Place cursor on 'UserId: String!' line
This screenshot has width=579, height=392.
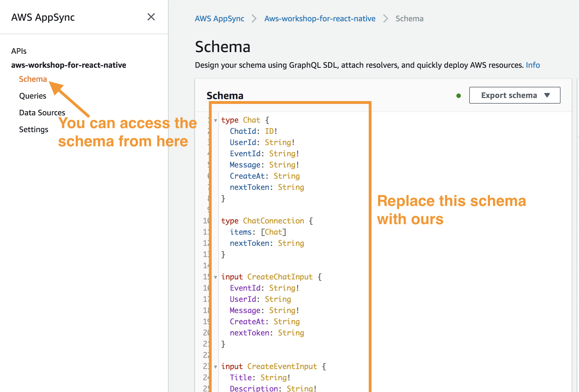[262, 142]
